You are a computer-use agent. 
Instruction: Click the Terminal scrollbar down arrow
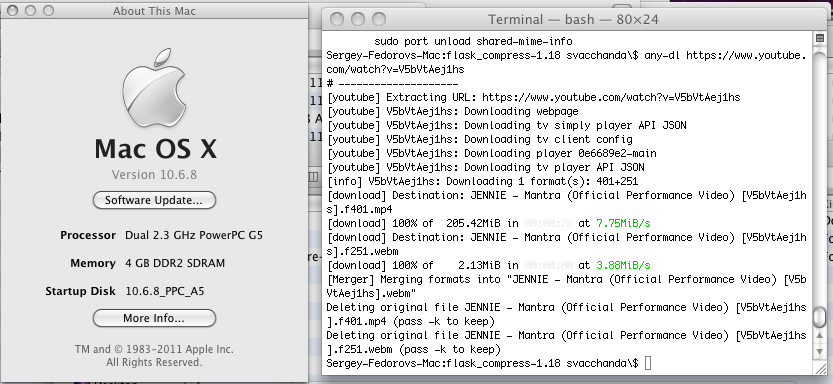[819, 351]
